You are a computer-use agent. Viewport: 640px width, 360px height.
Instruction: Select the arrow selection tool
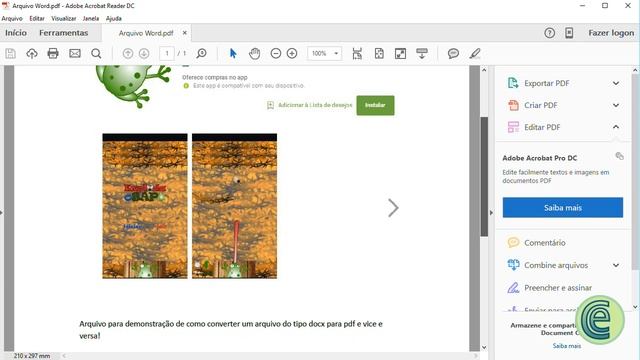click(x=233, y=53)
